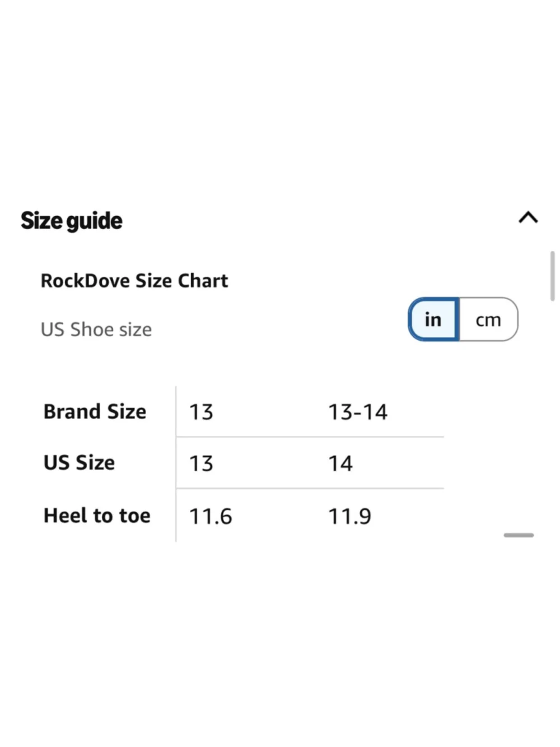The image size is (560, 747).
Task: Click the RockDove Size Chart title
Action: click(134, 280)
